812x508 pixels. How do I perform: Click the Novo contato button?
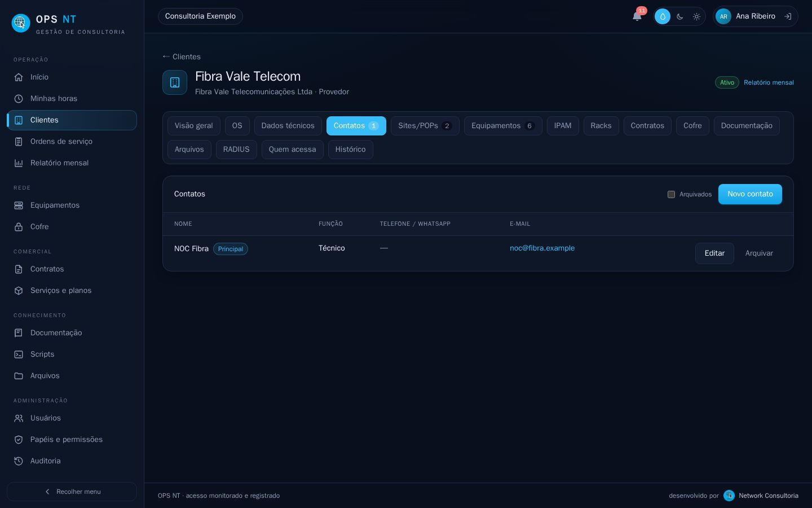point(750,194)
